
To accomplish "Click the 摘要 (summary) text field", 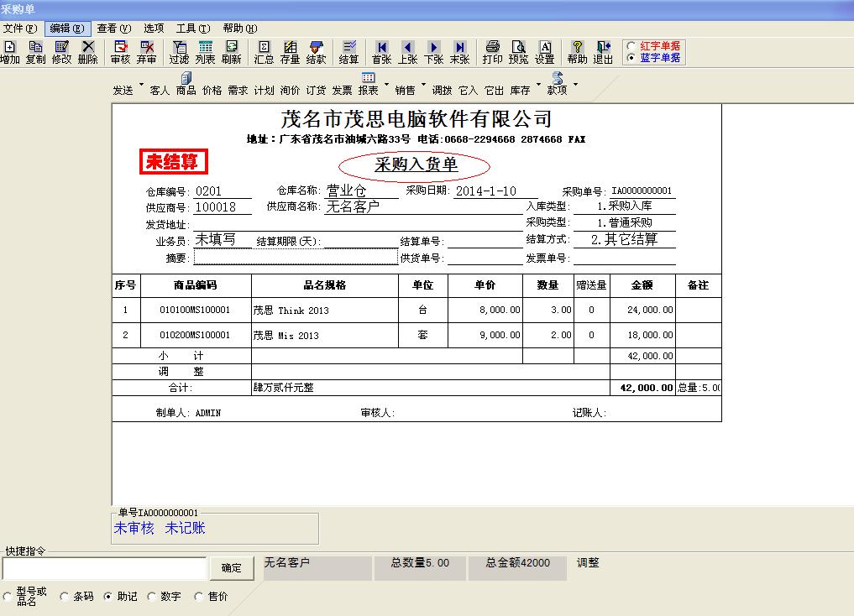I will [x=296, y=258].
